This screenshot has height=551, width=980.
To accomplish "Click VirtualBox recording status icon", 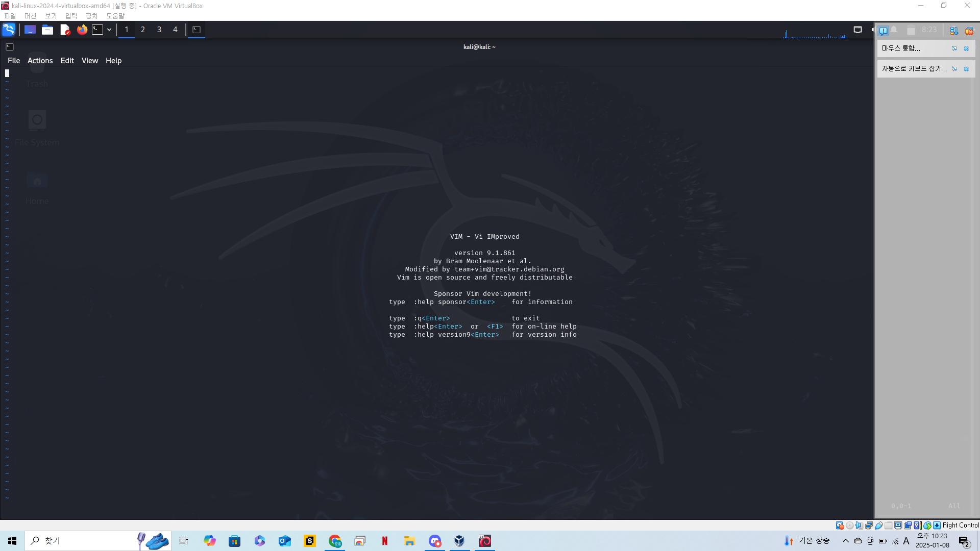I will coord(908,525).
